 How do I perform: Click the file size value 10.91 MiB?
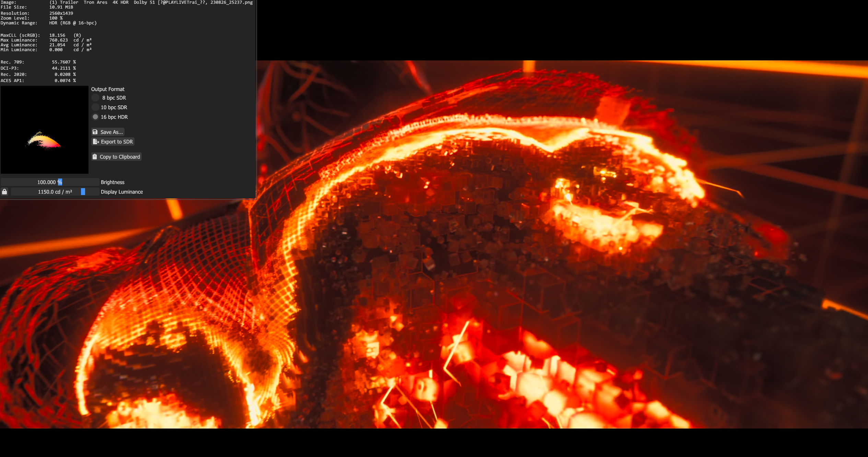tap(61, 7)
